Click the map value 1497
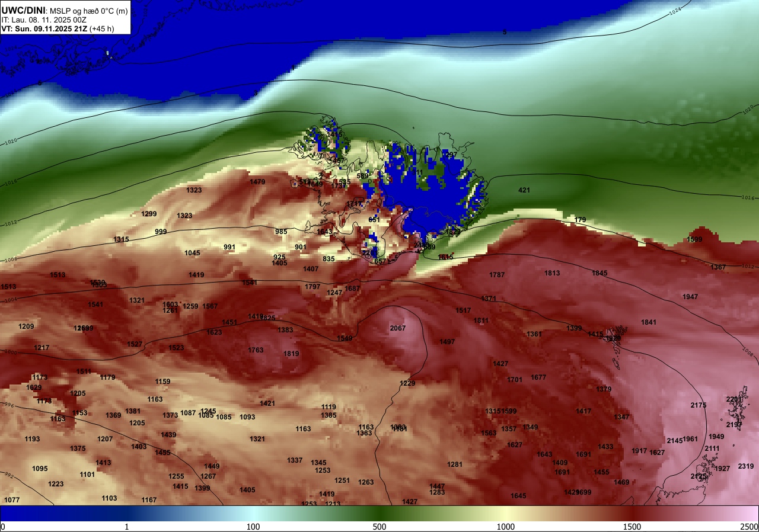The height and width of the screenshot is (532, 759). [x=447, y=342]
